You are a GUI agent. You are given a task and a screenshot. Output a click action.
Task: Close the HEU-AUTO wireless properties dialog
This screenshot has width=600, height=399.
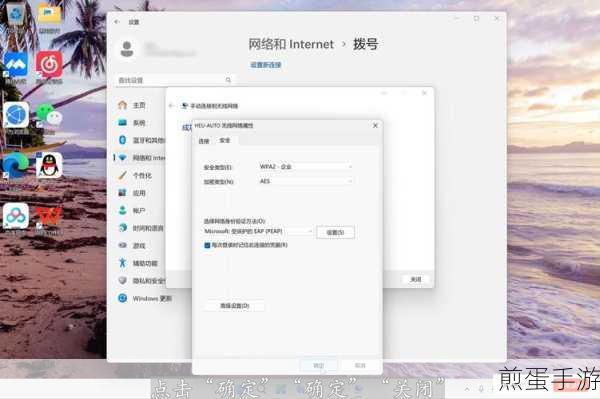[x=375, y=125]
